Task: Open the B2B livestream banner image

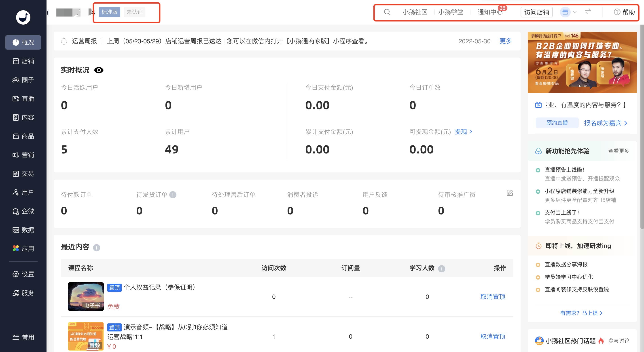Action: click(582, 62)
